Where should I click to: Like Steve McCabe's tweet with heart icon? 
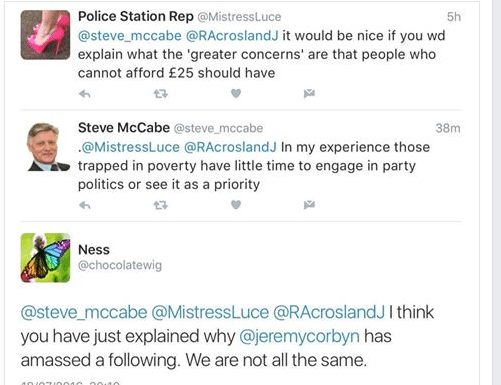(x=236, y=205)
